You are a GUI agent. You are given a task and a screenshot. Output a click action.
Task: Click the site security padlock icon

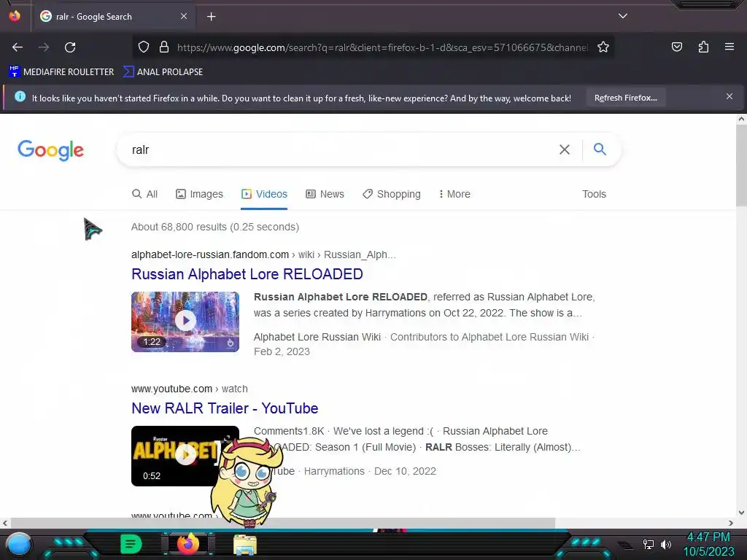point(164,47)
